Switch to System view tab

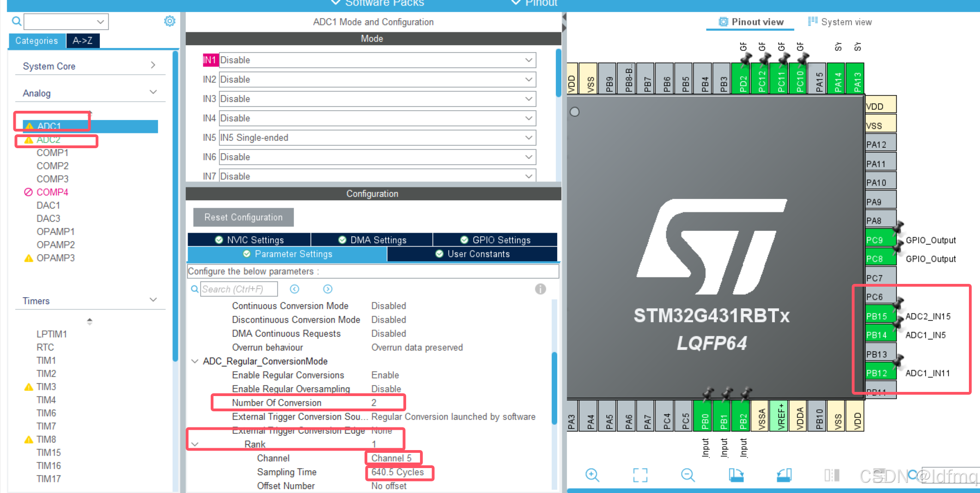point(840,22)
